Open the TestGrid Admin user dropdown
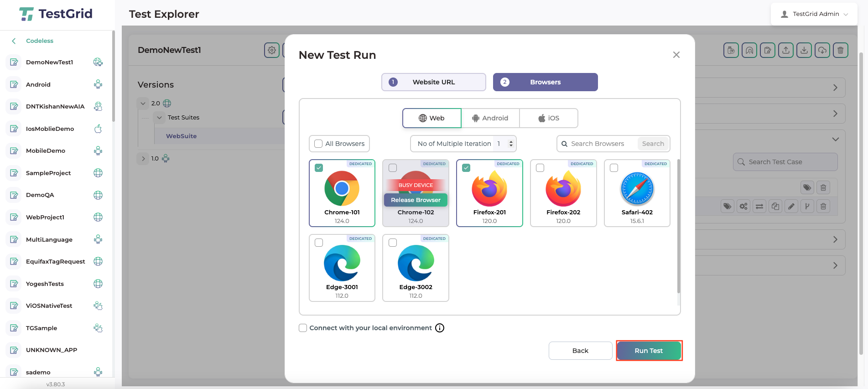 (815, 14)
